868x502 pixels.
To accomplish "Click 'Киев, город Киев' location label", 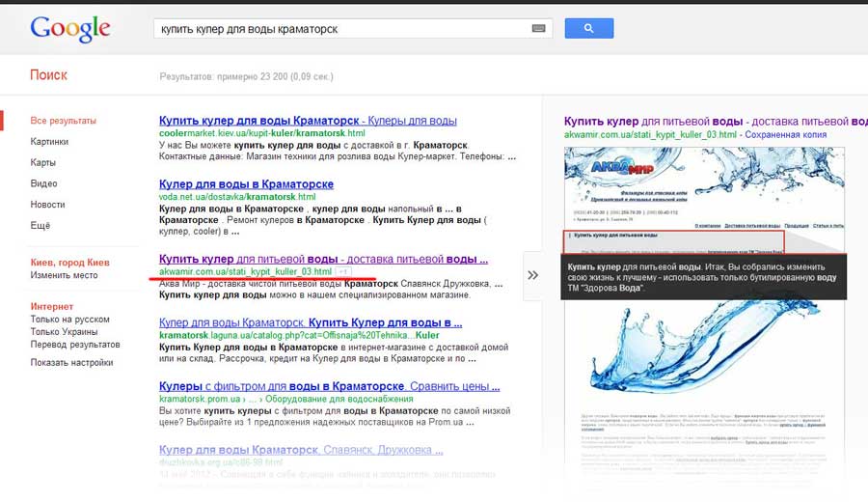I will tap(69, 263).
